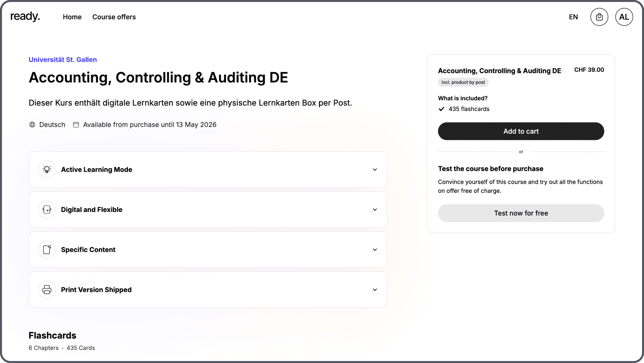This screenshot has height=363, width=644.
Task: Expand the Print Version Shipped section
Action: coord(375,290)
